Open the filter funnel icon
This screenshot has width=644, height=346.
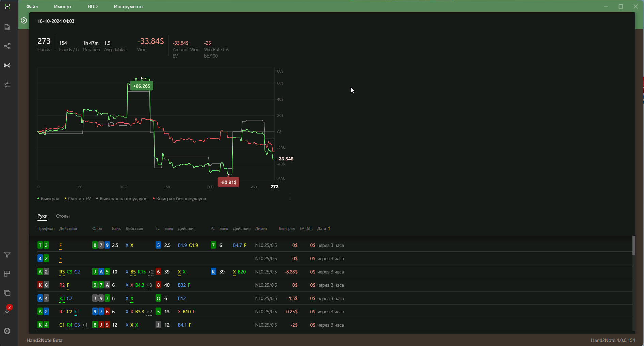[7, 255]
